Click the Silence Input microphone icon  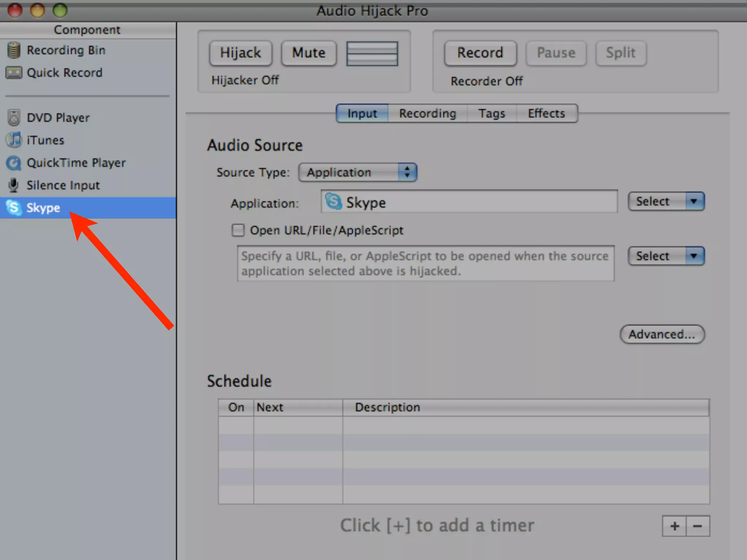13,185
